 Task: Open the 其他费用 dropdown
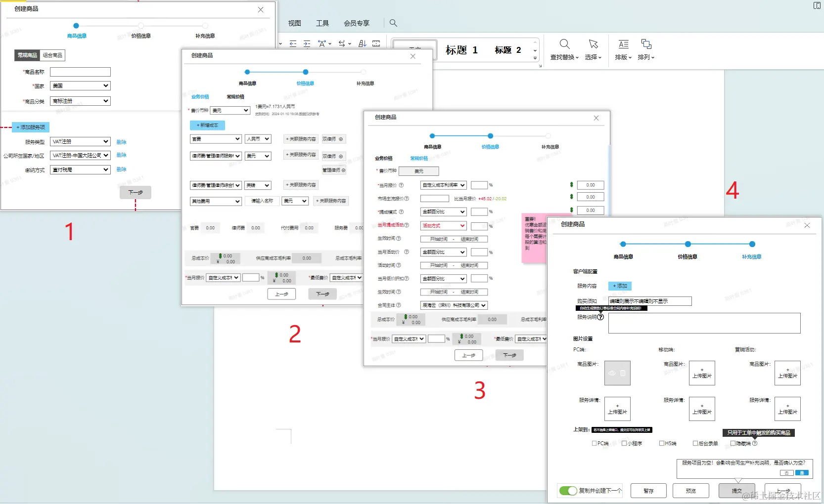[x=216, y=201]
